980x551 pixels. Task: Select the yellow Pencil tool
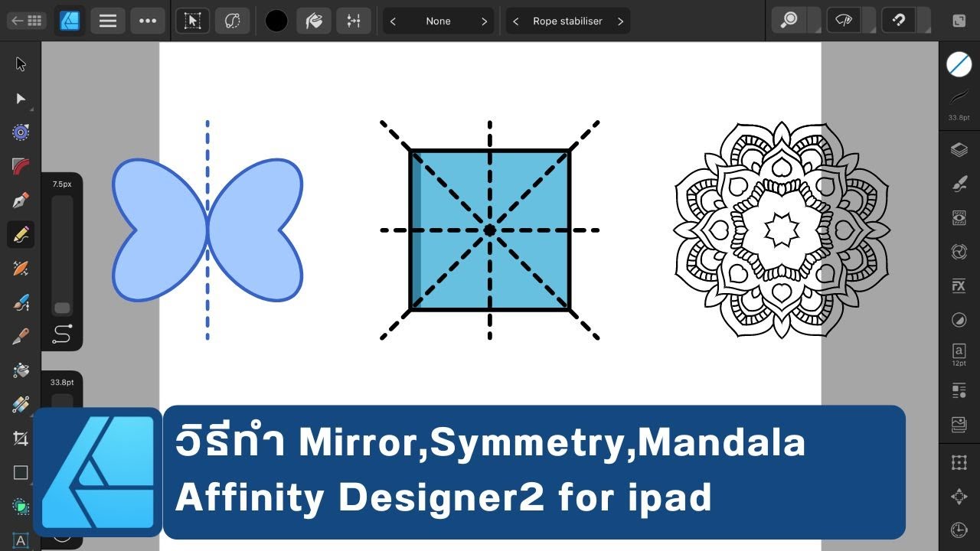pyautogui.click(x=21, y=234)
